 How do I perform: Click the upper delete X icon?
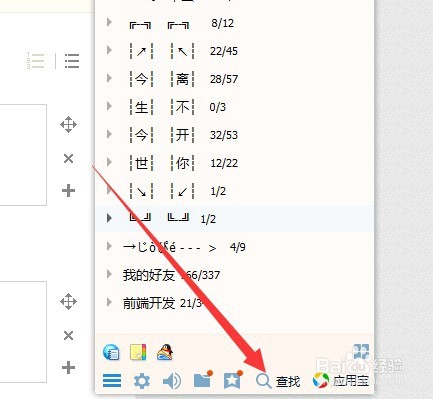68,159
